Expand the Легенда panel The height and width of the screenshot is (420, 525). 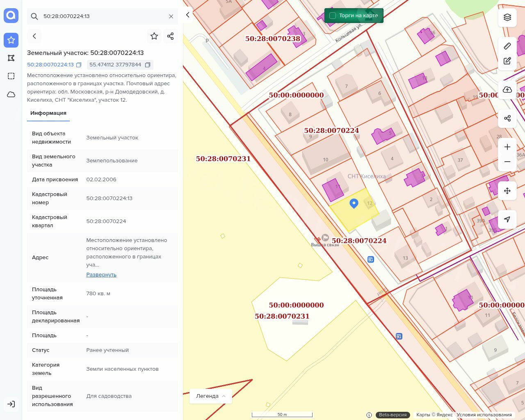click(x=211, y=396)
